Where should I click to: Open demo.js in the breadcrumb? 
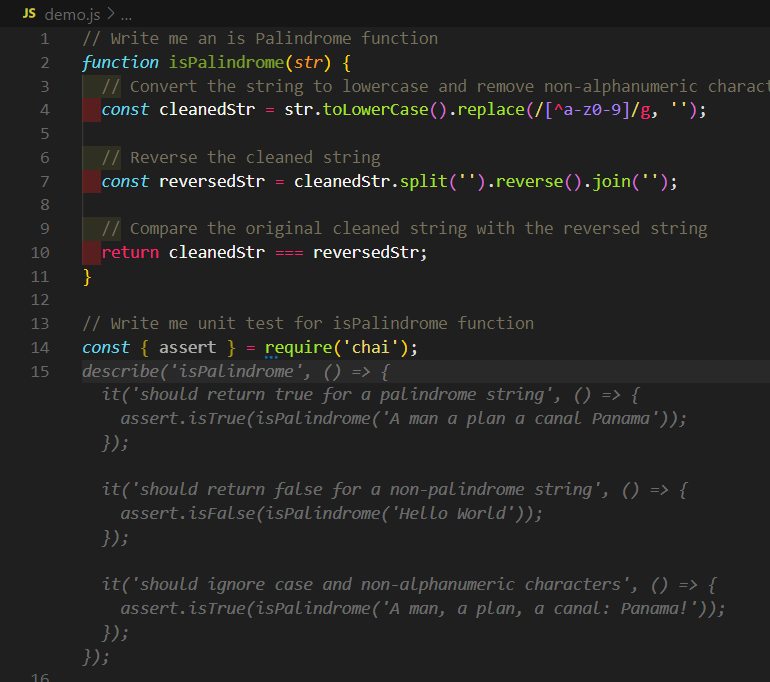[72, 15]
